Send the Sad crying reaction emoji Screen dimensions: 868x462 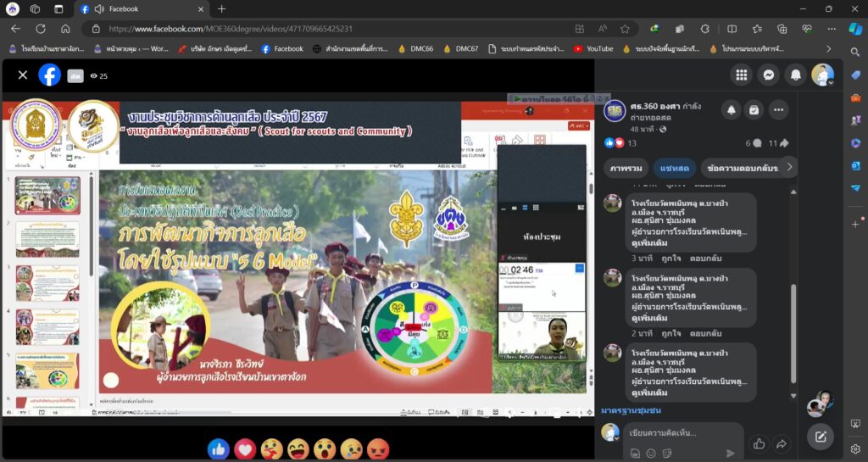[352, 449]
